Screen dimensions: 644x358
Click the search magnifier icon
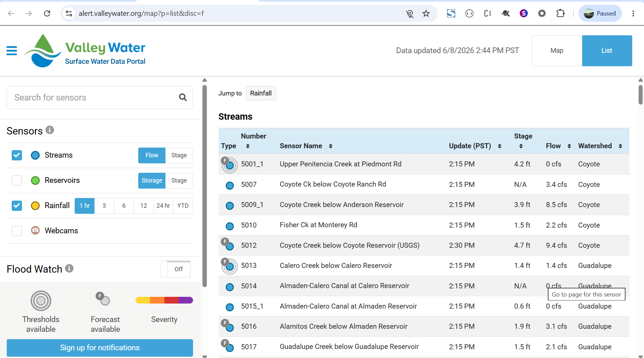tap(183, 97)
